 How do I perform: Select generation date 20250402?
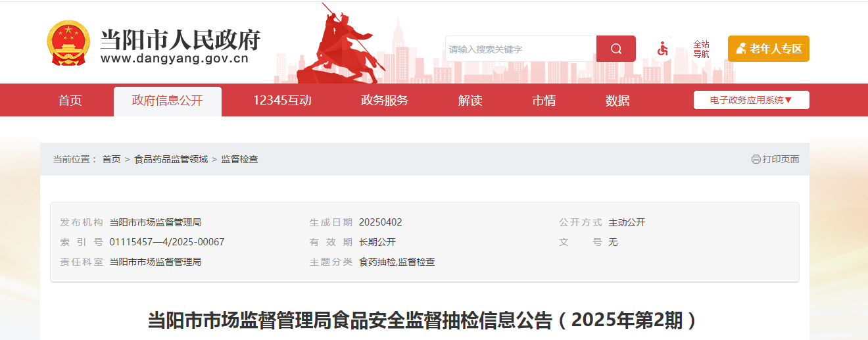[x=381, y=222]
